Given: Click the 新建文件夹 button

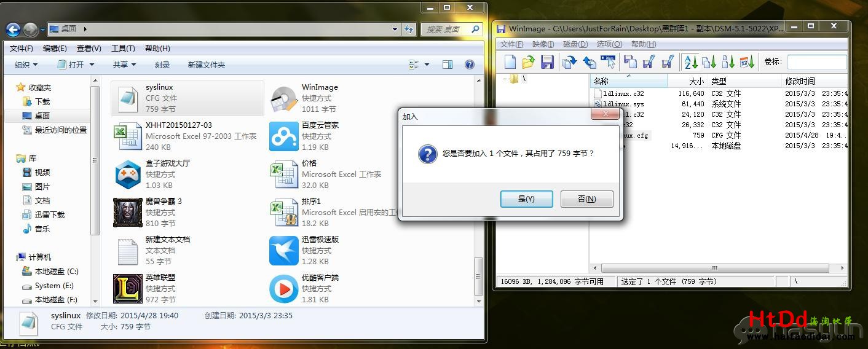Looking at the screenshot, I should [x=206, y=65].
